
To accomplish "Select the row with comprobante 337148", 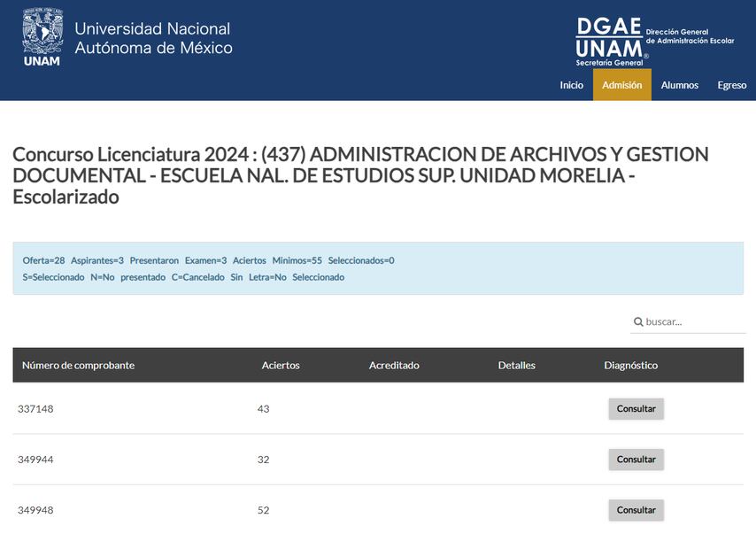I will click(x=35, y=408).
